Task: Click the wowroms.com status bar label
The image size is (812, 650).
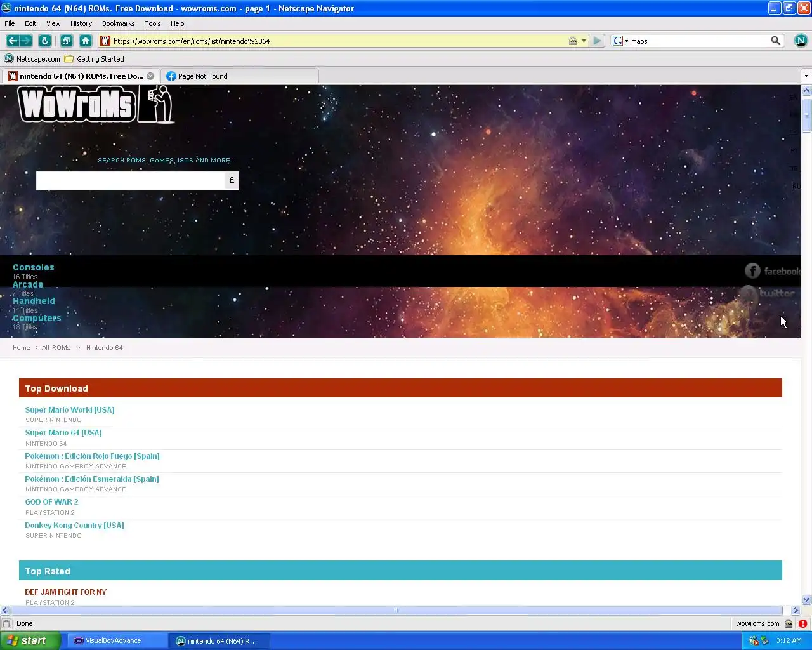Action: pyautogui.click(x=757, y=623)
